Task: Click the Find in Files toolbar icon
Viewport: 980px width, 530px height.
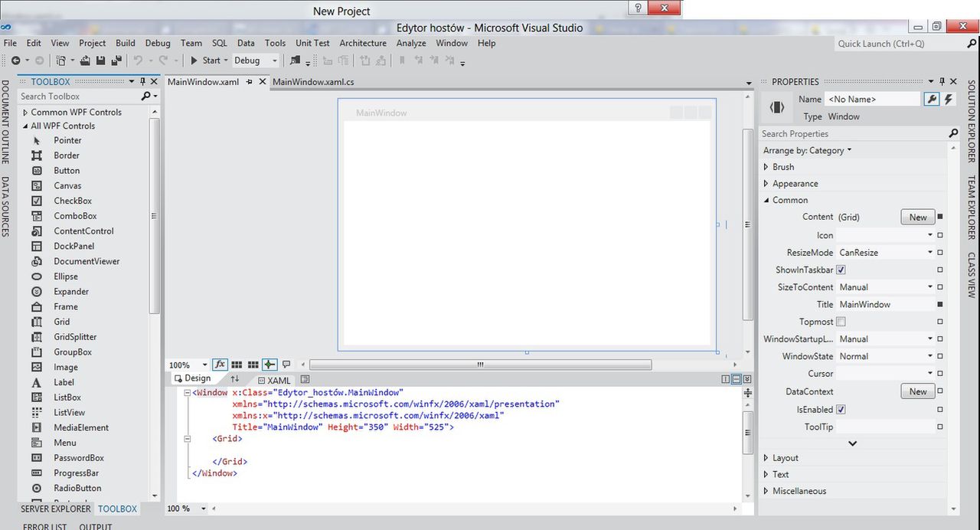Action: coord(296,61)
